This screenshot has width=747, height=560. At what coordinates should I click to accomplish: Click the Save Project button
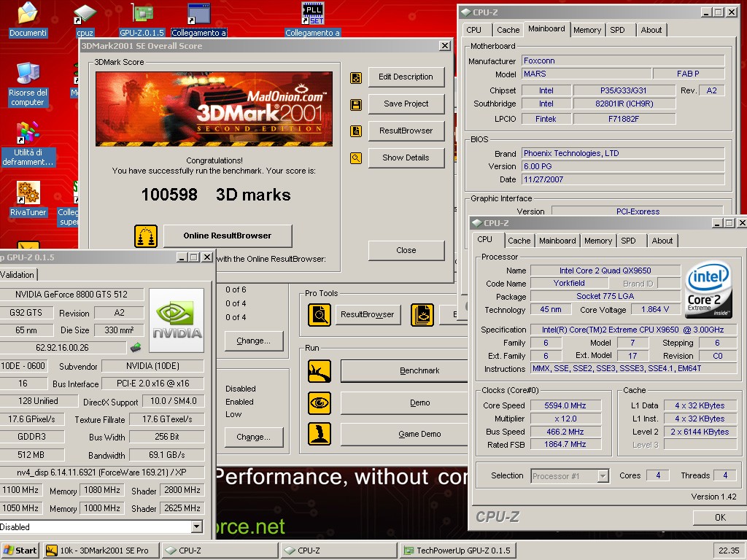(406, 104)
